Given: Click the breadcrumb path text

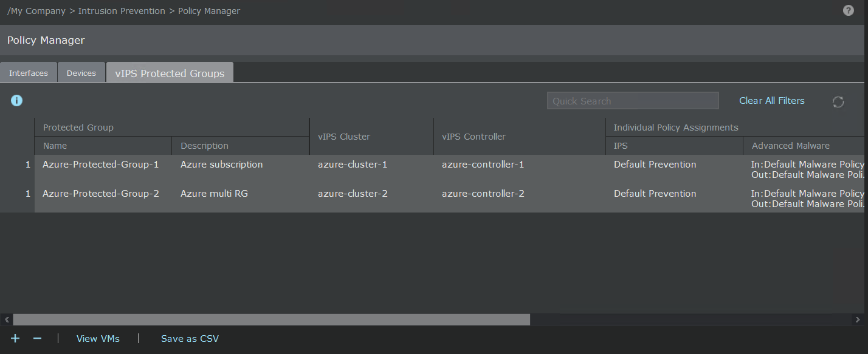Looking at the screenshot, I should tap(123, 11).
